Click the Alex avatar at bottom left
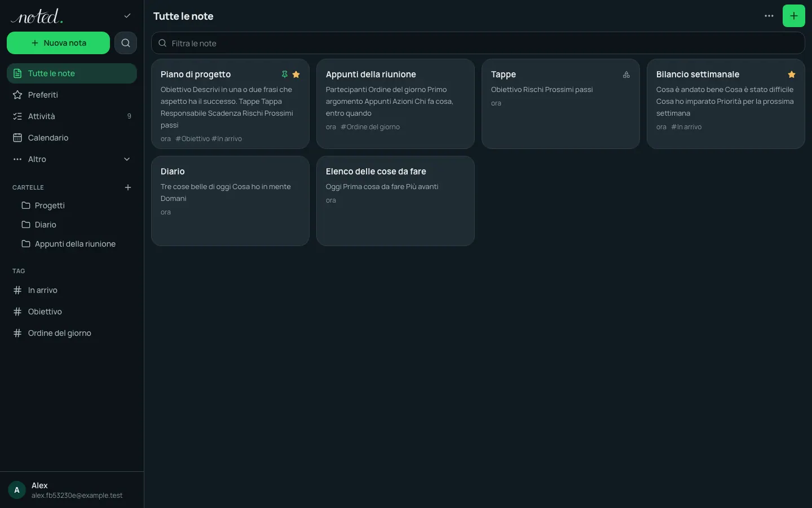Screen dimensions: 812x508 17,490
